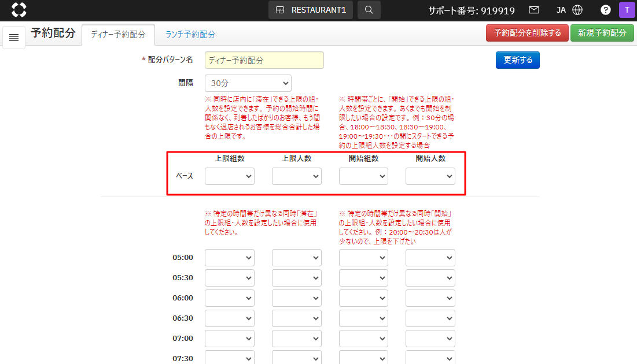Viewport: 637px width, 364px height.
Task: Open ベース 開始人数 dropdown
Action: coord(430,176)
